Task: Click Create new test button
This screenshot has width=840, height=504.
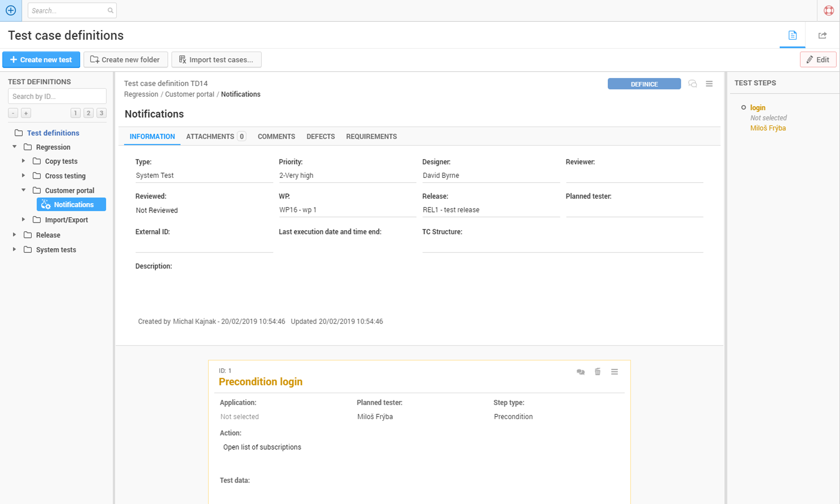Action: tap(41, 60)
